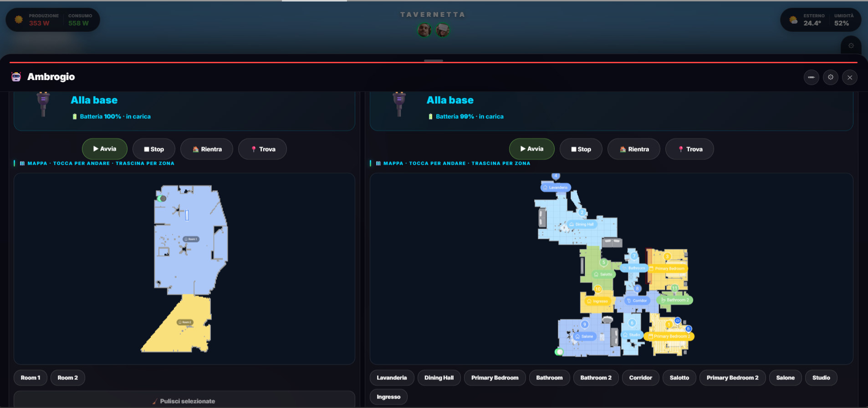Toggle Room 1 selection chip
This screenshot has height=408, width=868.
[31, 378]
